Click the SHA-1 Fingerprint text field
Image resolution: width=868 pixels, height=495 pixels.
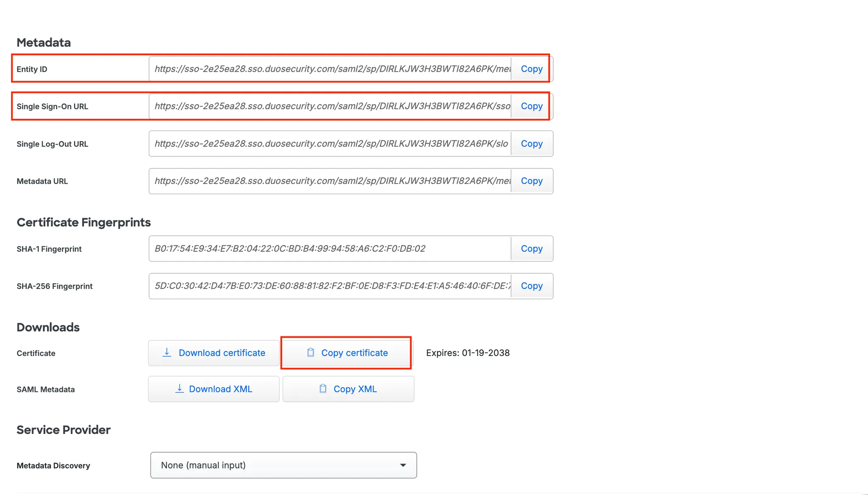(331, 249)
